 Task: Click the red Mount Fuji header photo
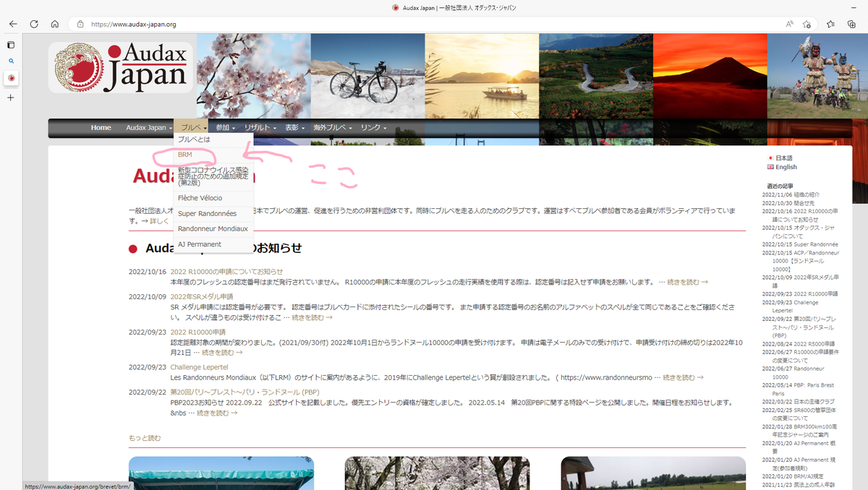(710, 76)
